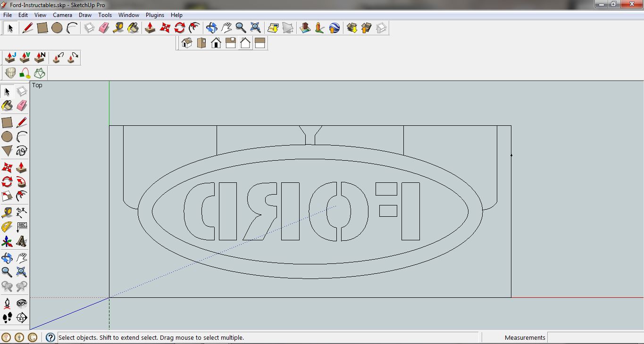This screenshot has width=644, height=344.
Task: Activate the Rectangle tool in the top toolbar
Action: (x=42, y=28)
